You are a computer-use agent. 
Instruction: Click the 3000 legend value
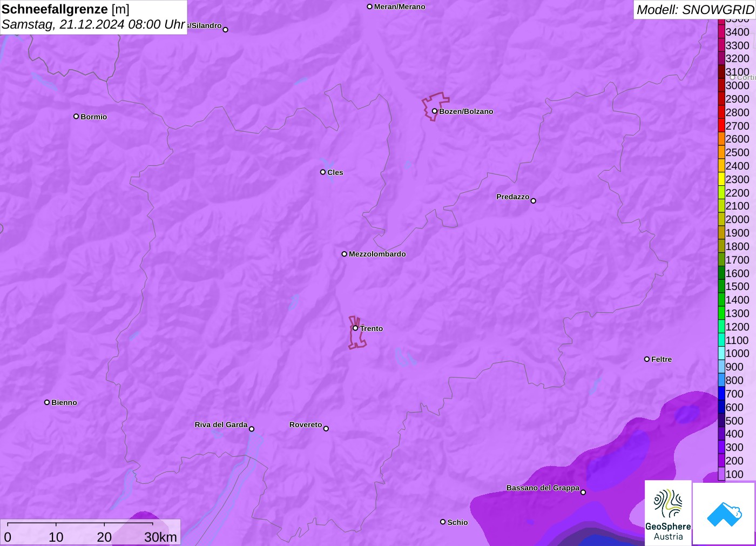738,85
